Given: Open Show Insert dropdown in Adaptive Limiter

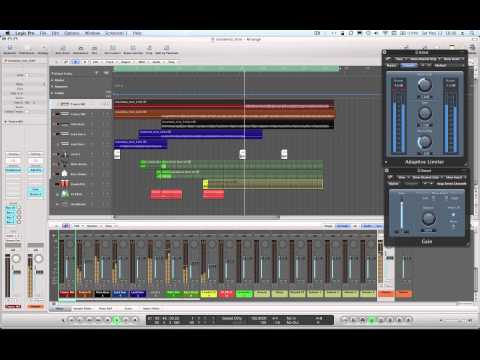Looking at the screenshot, I should click(453, 59).
